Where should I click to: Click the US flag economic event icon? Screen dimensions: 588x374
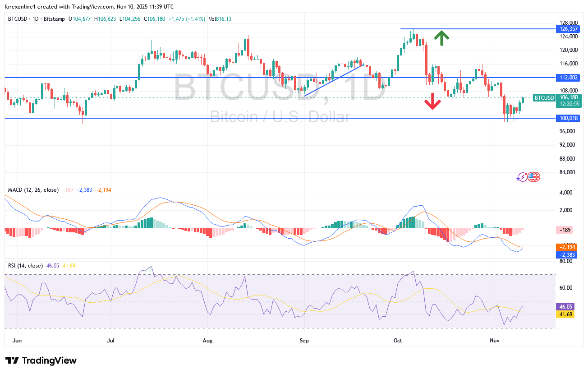click(533, 177)
